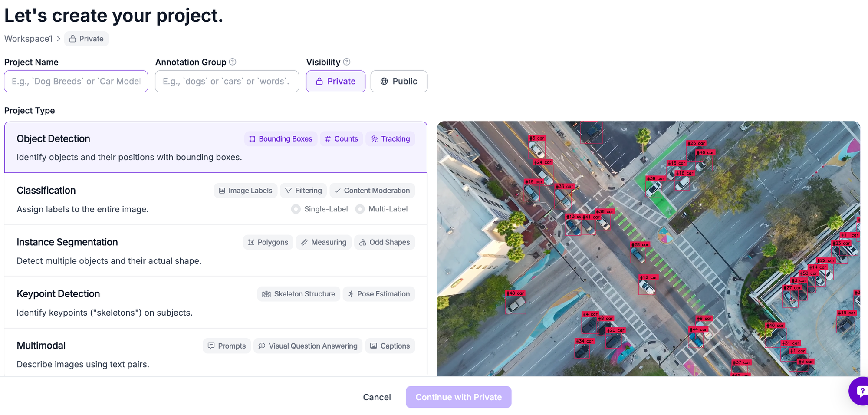Click the Annotation Group help icon
Screen dimensions: 868x415
(233, 62)
